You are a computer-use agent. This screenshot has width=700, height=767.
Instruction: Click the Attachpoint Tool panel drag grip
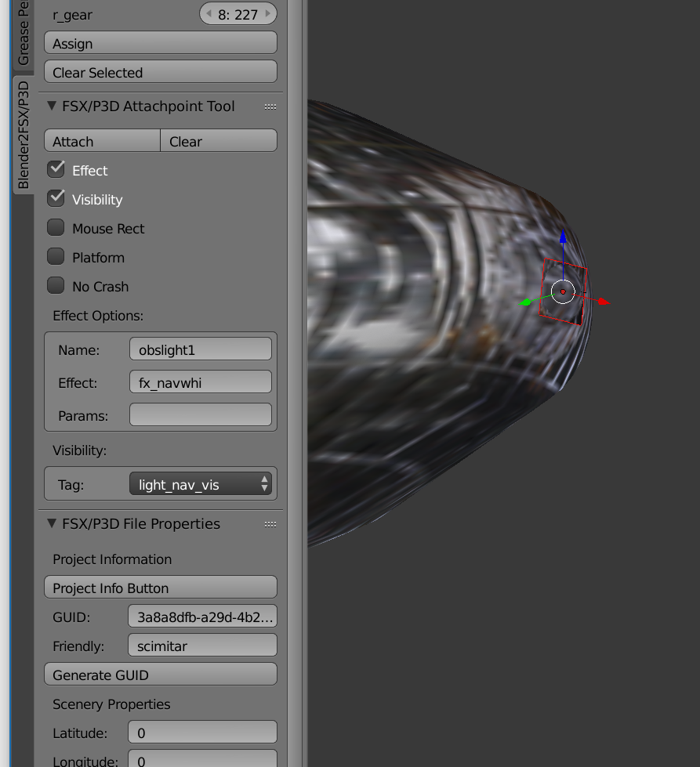pyautogui.click(x=270, y=107)
